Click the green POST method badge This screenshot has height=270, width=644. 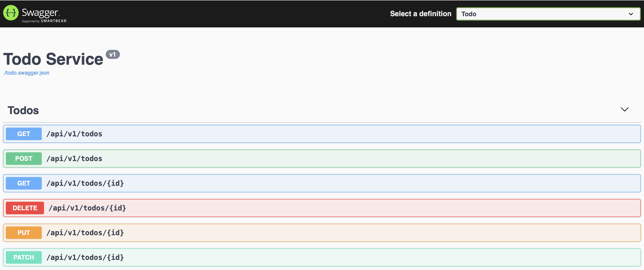pyautogui.click(x=24, y=159)
